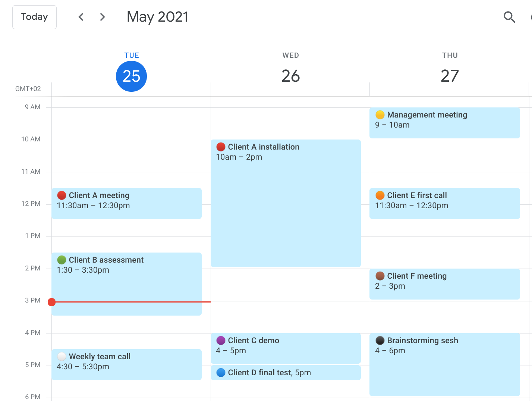Click the 12 PM time label
532x401 pixels.
(x=31, y=204)
